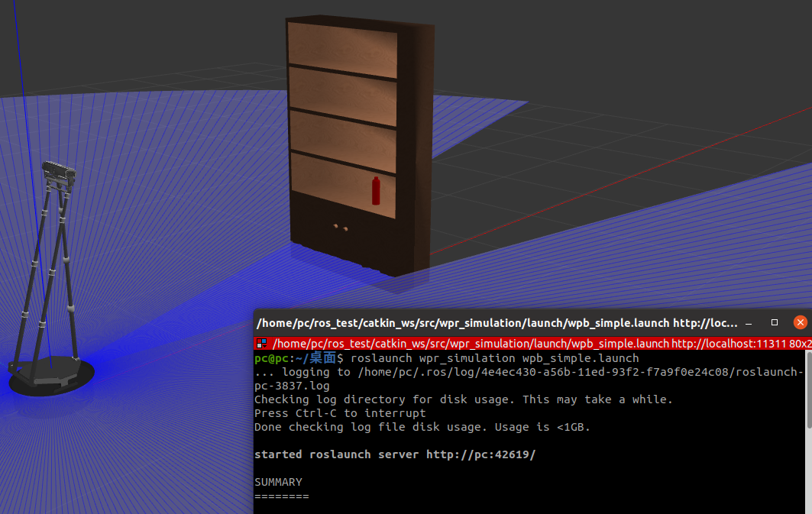
Task: Click the 'roslaunch wpr_simulation wpb_simple.launch' command text
Action: [494, 358]
